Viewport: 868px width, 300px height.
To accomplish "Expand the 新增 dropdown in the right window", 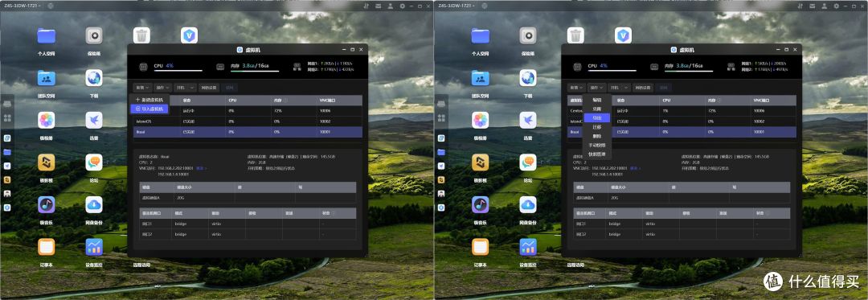I will point(575,88).
